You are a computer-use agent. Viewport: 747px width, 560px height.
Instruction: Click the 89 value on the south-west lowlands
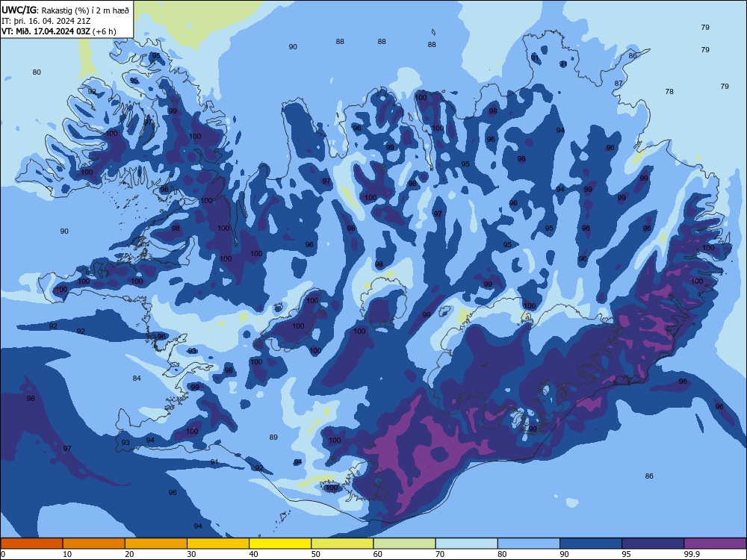point(273,437)
